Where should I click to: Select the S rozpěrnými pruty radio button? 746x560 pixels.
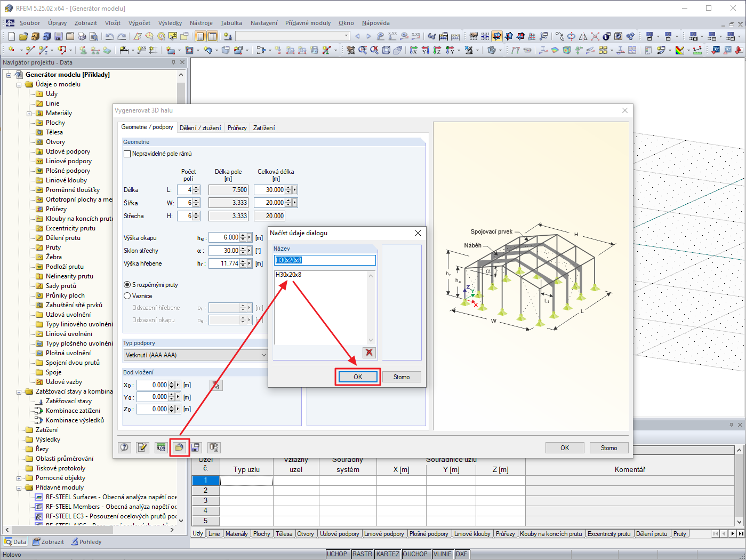[x=127, y=285]
